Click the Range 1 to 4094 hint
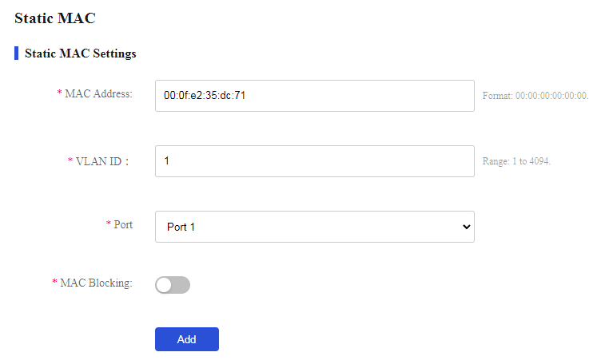605x364 pixels. pyautogui.click(x=516, y=161)
